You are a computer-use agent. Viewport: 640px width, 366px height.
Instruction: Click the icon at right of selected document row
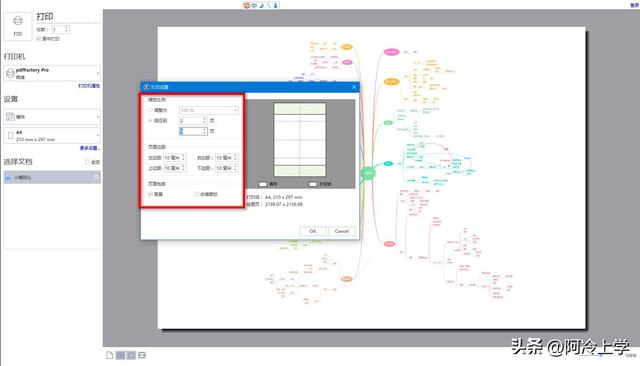pos(96,177)
